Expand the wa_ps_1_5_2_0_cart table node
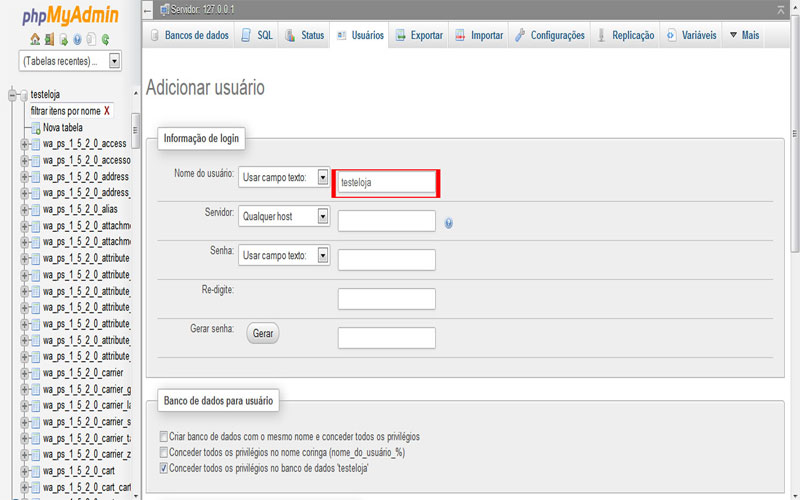 point(24,471)
